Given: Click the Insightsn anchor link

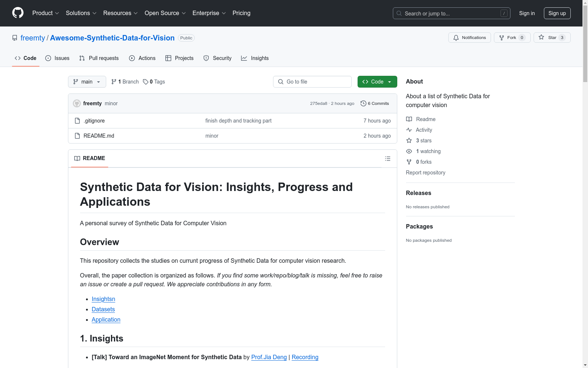Looking at the screenshot, I should coord(103,299).
